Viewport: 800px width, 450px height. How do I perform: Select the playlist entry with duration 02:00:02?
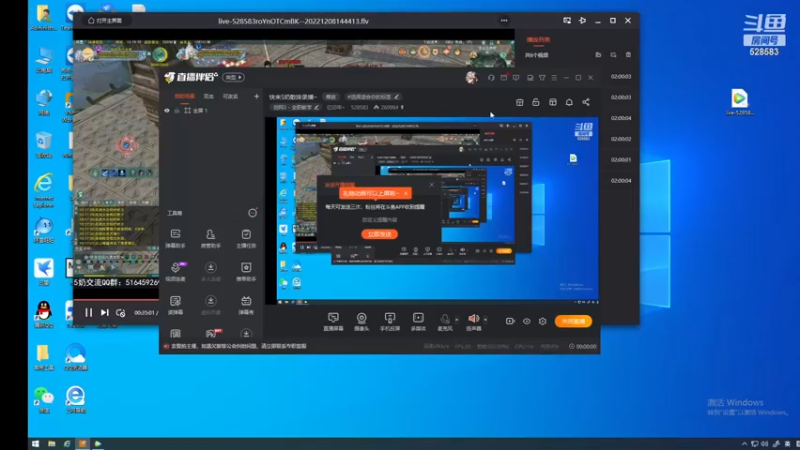click(x=621, y=139)
